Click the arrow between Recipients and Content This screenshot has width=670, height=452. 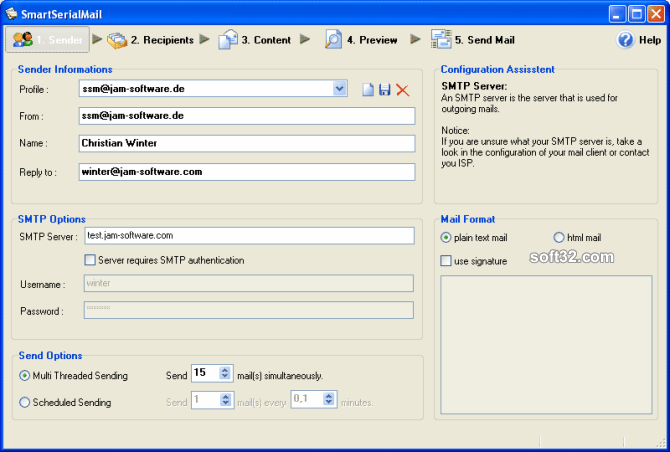coord(205,39)
